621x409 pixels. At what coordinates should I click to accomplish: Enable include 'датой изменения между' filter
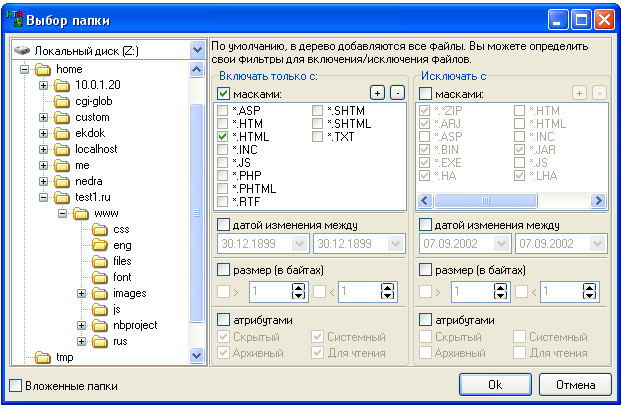coord(223,225)
